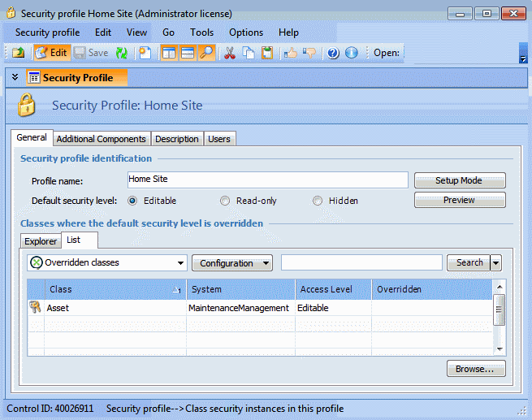The image size is (532, 420).
Task: Click the thumbs up icon
Action: click(291, 53)
